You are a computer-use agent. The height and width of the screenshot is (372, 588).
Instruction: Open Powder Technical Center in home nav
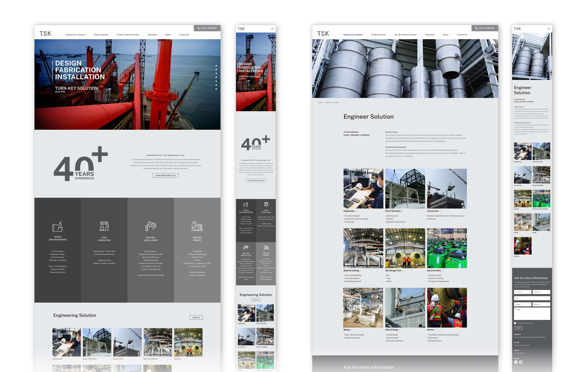point(128,35)
